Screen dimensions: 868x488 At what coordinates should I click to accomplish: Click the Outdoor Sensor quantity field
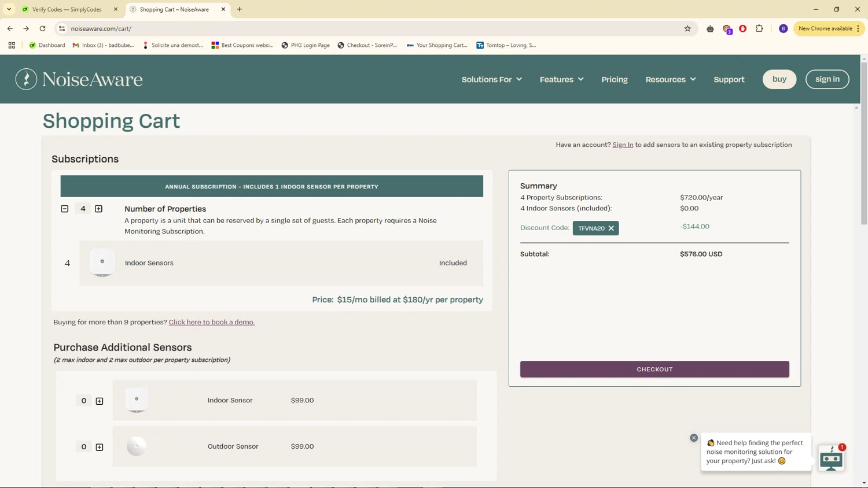click(84, 447)
